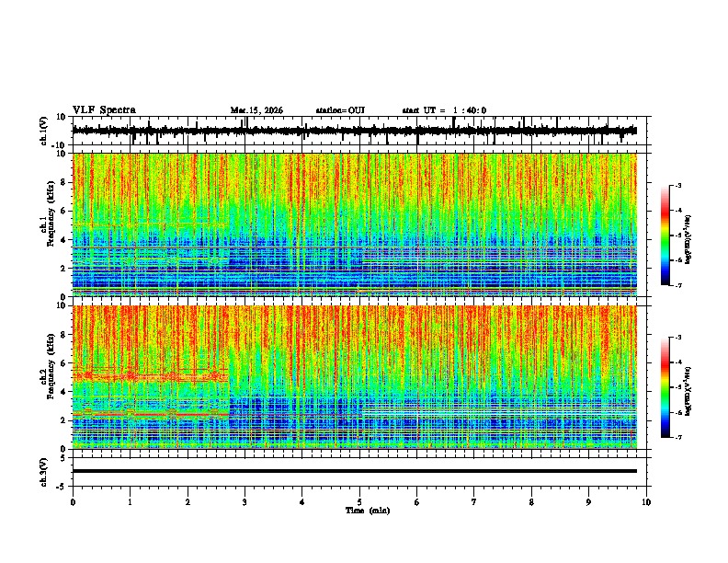
Task: Click the time axis tick label "3"
Action: click(245, 502)
